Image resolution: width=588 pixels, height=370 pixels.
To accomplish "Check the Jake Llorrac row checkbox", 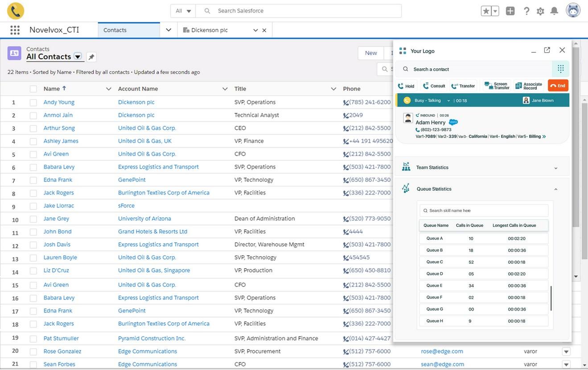I will tap(33, 206).
